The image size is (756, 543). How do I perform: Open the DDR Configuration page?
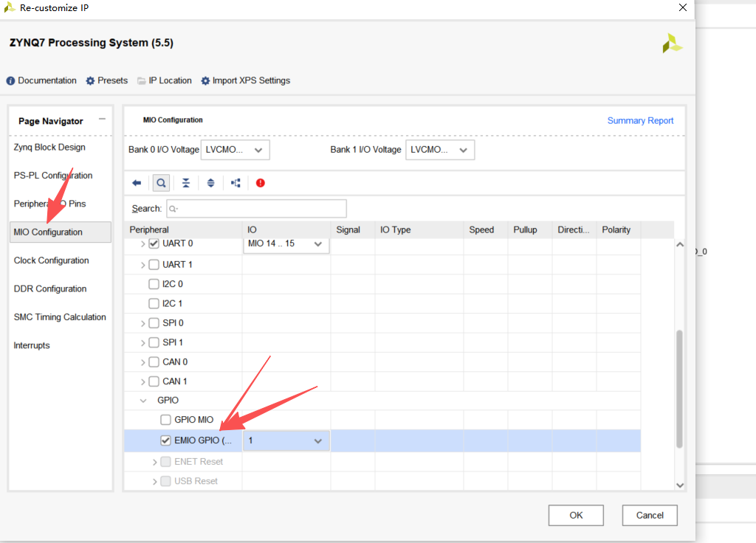(50, 289)
